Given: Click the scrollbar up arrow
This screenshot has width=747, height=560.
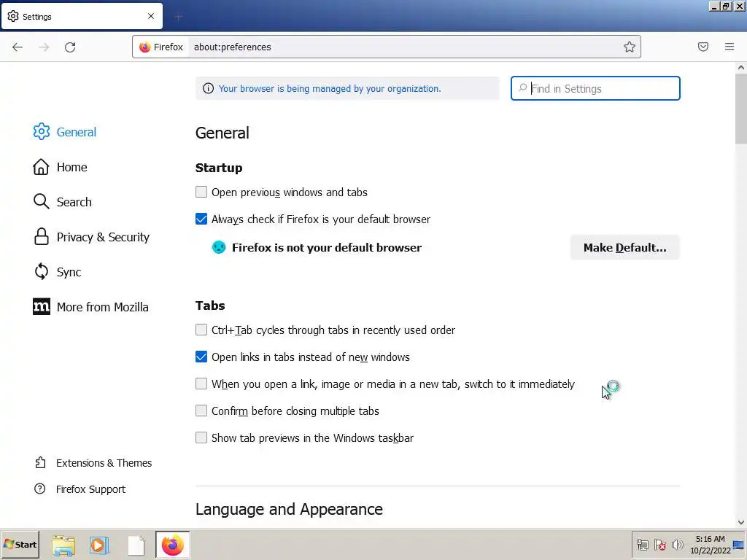Looking at the screenshot, I should click(x=741, y=68).
